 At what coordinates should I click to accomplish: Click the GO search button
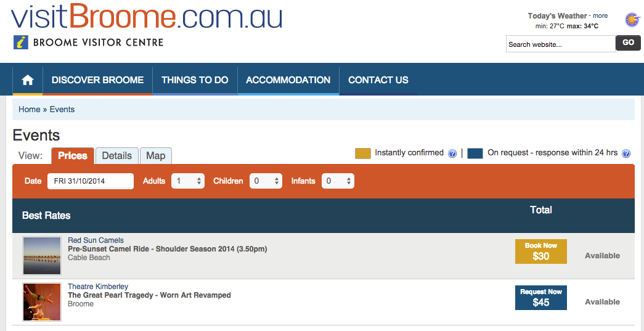628,43
